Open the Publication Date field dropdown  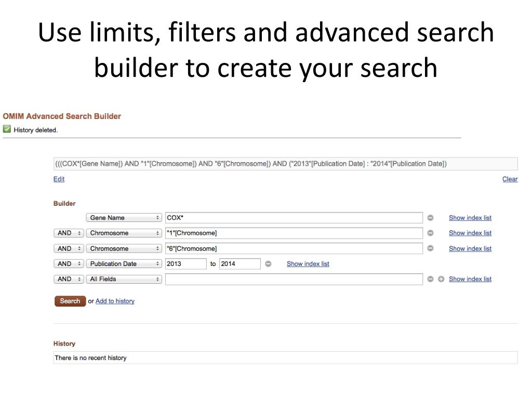pyautogui.click(x=124, y=263)
